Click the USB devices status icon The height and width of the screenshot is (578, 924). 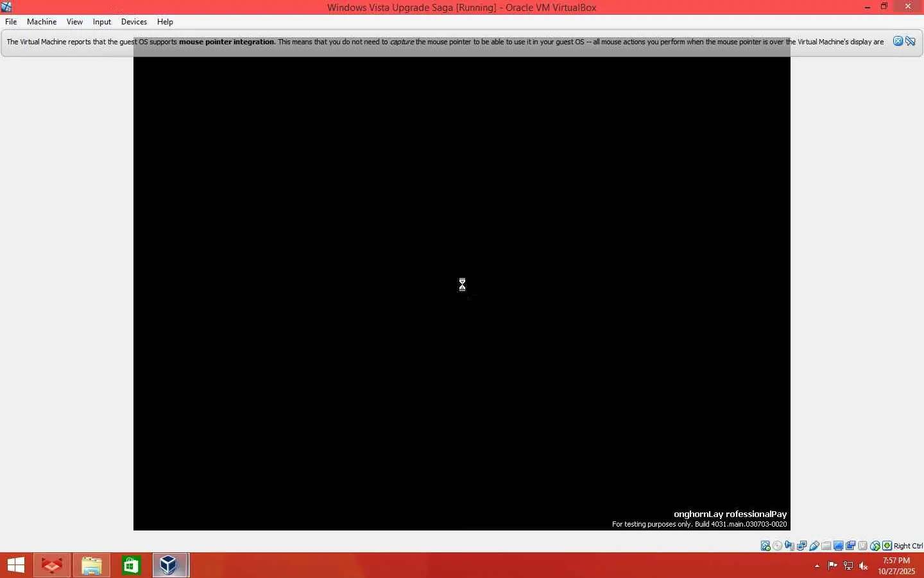tap(814, 546)
